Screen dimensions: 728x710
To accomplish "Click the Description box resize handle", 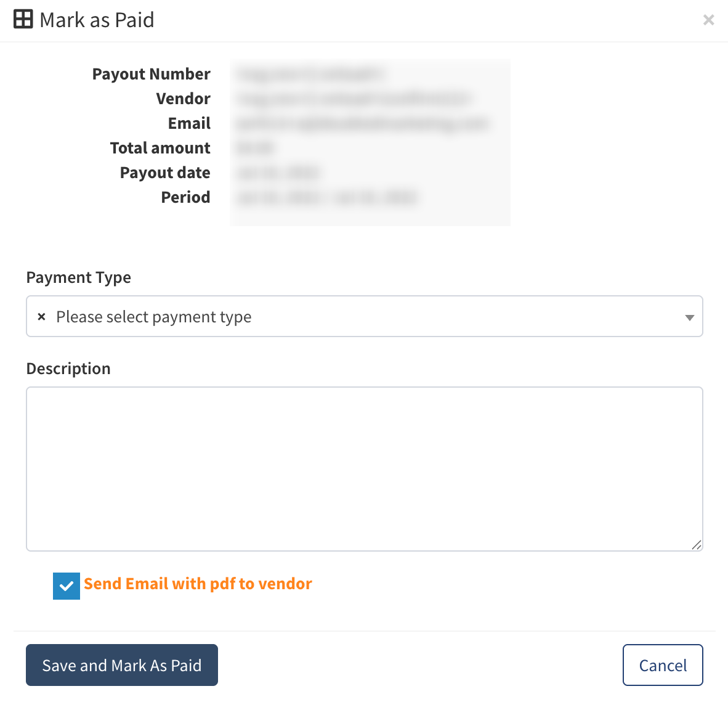I will tap(696, 545).
